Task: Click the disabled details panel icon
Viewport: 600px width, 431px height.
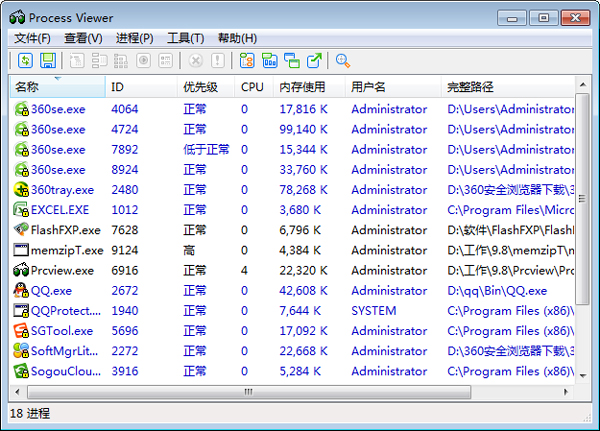Action: click(x=165, y=60)
